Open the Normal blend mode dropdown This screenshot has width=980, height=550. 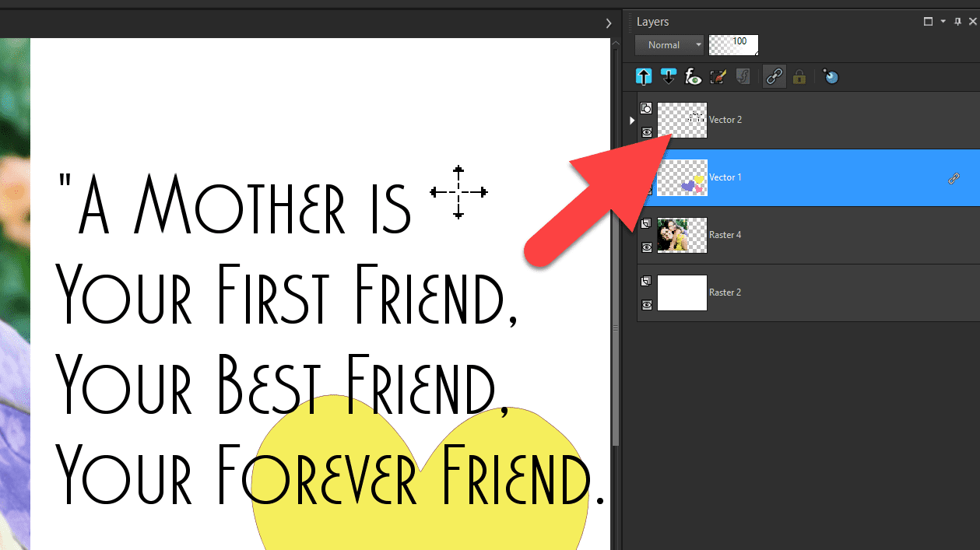[x=668, y=44]
